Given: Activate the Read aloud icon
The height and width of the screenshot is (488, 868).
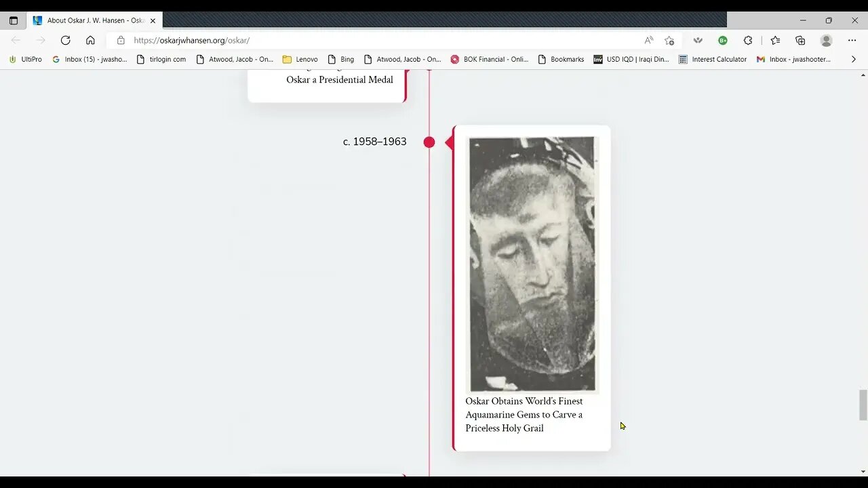Looking at the screenshot, I should [649, 40].
